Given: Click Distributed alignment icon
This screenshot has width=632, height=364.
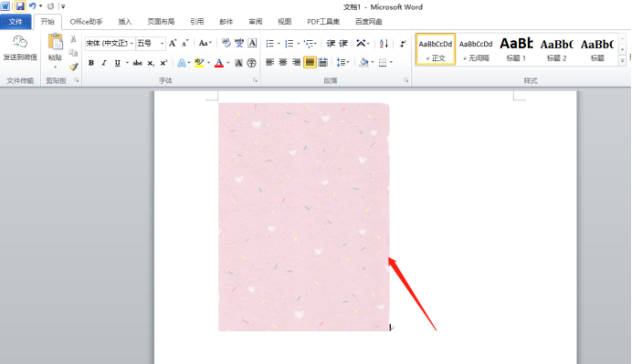Looking at the screenshot, I should coord(322,62).
